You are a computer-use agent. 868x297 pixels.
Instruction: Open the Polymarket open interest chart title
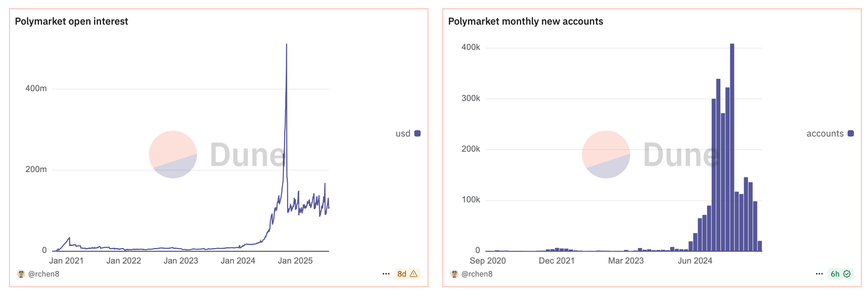tap(72, 21)
